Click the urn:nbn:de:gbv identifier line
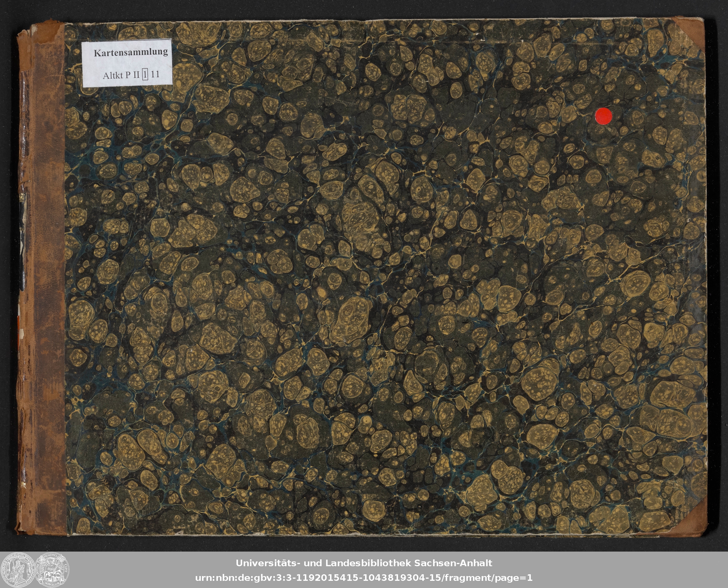Screen dimensions: 728x588 click(x=364, y=578)
